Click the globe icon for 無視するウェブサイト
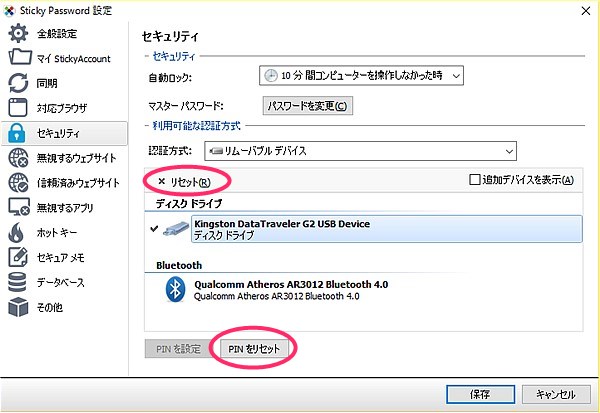The width and height of the screenshot is (600, 413). [18, 158]
